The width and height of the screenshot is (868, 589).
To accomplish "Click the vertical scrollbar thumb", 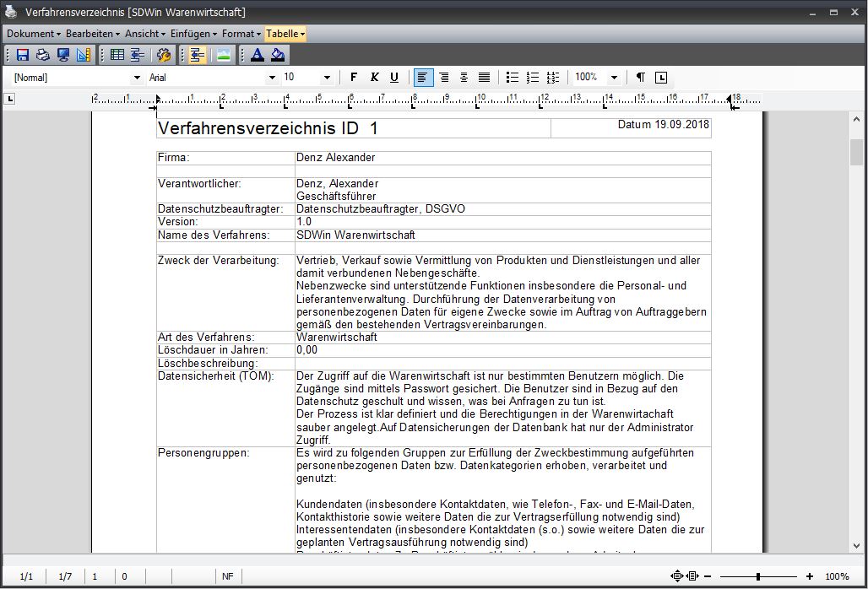I will click(x=856, y=152).
